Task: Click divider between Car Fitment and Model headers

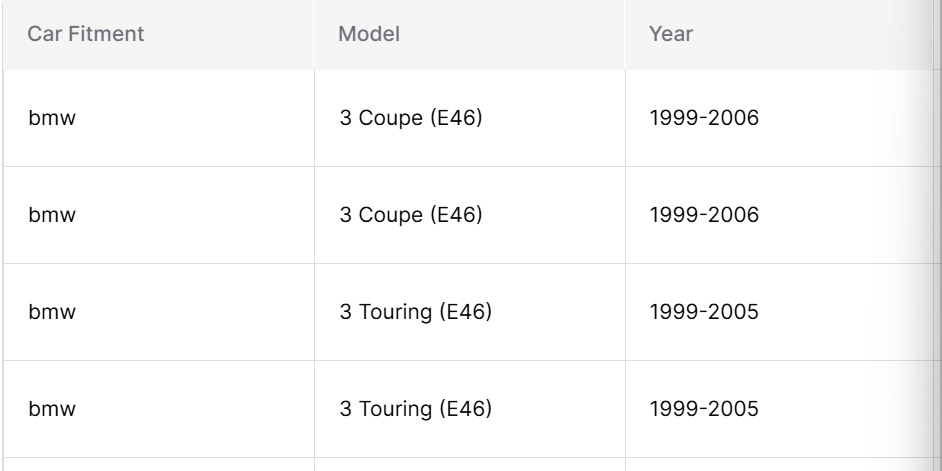Action: point(314,34)
